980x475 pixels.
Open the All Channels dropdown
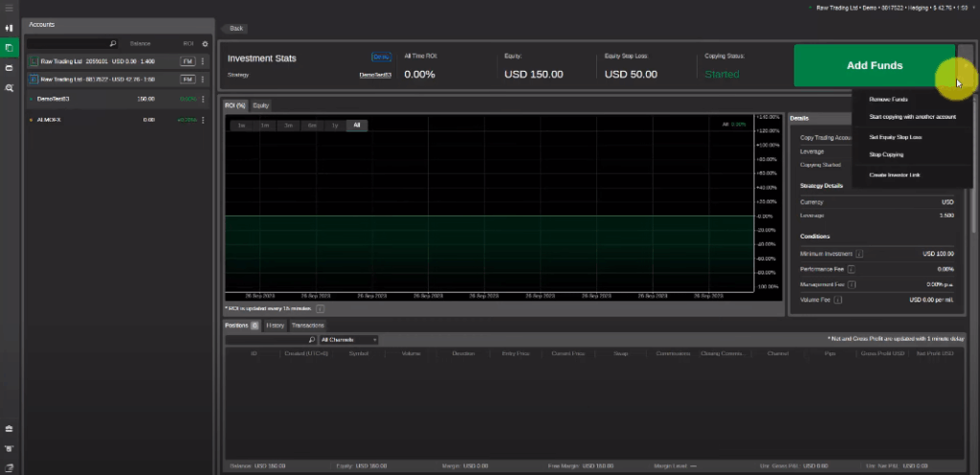(x=348, y=339)
